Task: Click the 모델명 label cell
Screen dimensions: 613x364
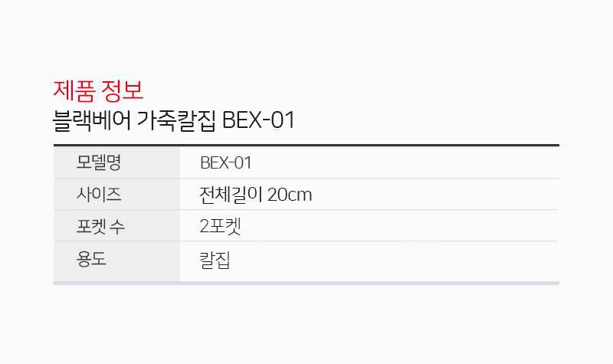Action: click(116, 162)
